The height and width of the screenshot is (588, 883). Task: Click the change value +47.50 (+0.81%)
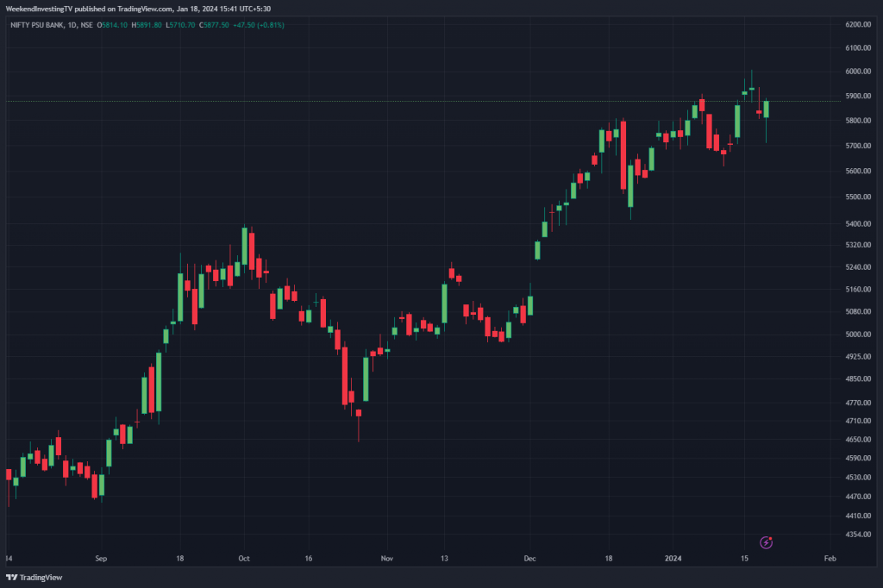click(x=259, y=25)
